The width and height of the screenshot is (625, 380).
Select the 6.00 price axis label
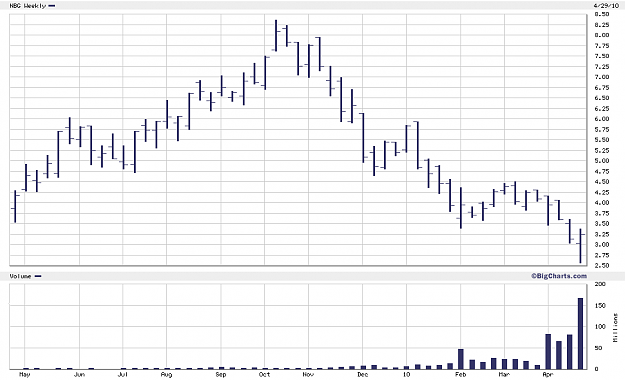pyautogui.click(x=601, y=119)
